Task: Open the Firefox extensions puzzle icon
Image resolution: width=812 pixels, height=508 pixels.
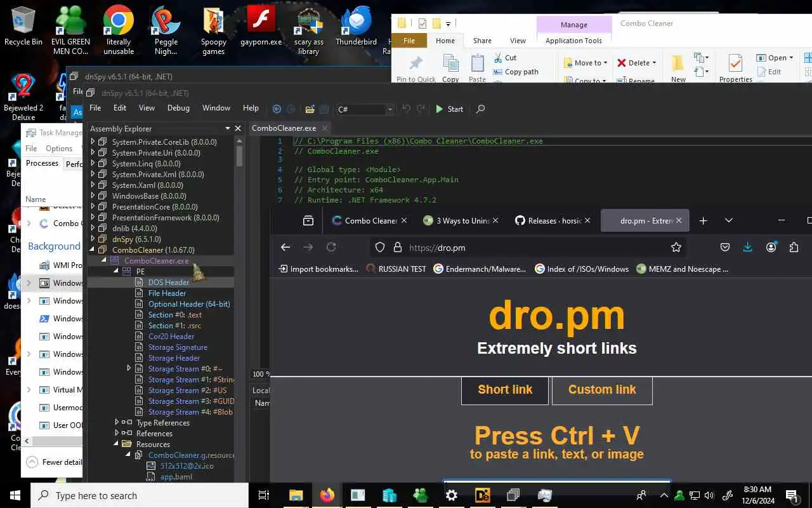Action: click(x=794, y=248)
